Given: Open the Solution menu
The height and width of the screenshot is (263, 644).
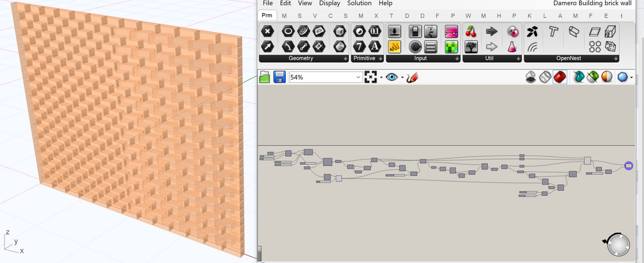Looking at the screenshot, I should (359, 3).
